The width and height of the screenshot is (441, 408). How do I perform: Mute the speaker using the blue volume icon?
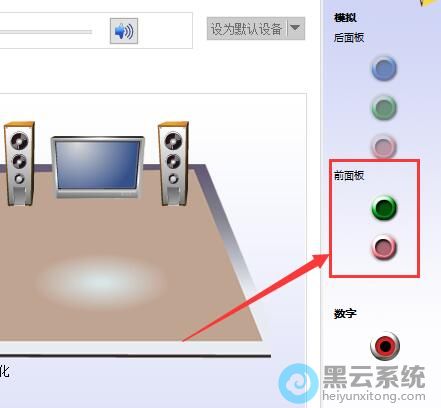point(124,31)
